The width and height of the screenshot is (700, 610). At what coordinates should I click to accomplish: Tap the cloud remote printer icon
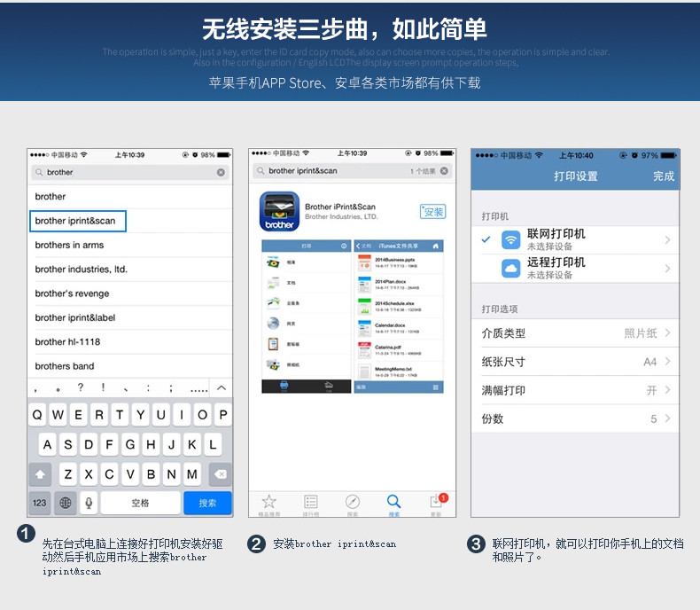(510, 269)
